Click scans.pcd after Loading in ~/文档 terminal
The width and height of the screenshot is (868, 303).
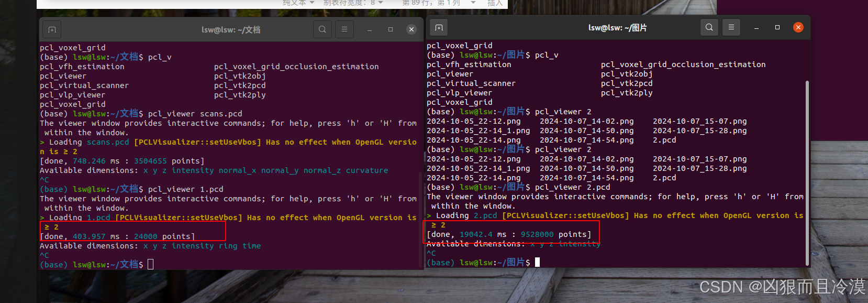tap(108, 142)
